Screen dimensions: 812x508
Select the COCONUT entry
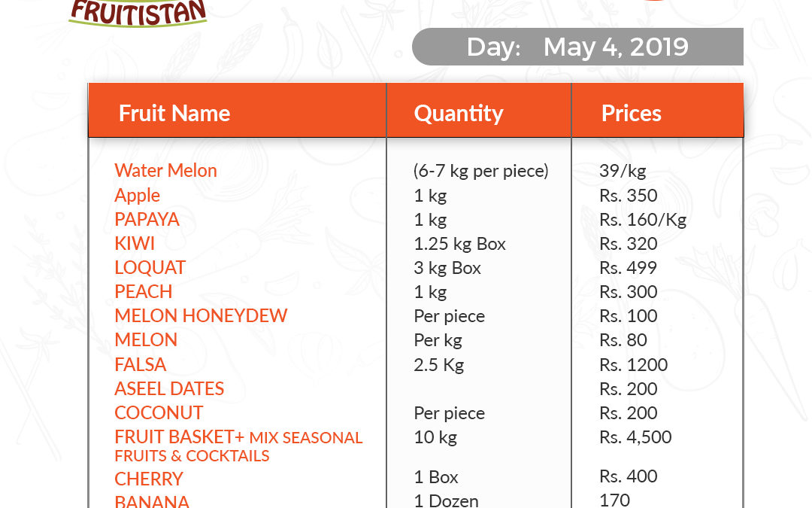tap(159, 412)
